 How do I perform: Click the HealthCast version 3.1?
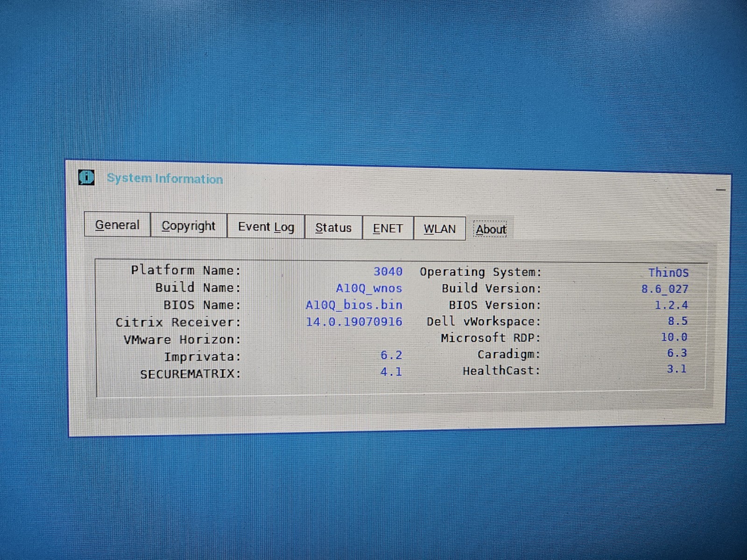pos(677,369)
